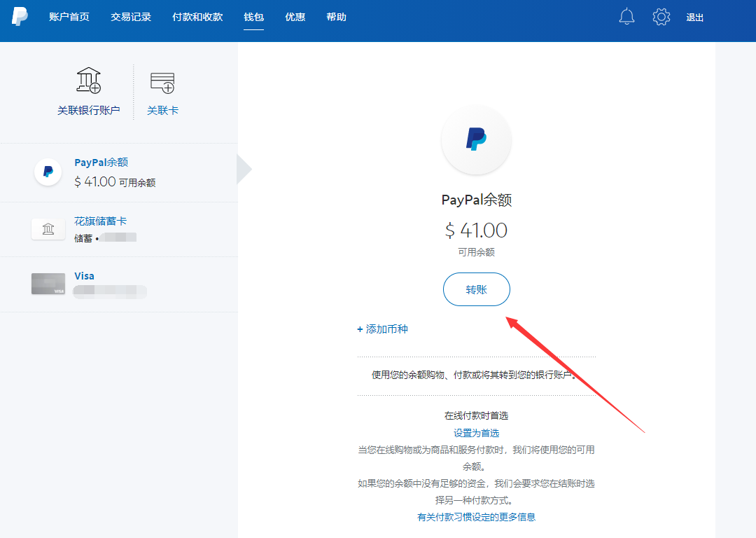The height and width of the screenshot is (538, 756).
Task: Open the settings gear icon
Action: click(661, 17)
